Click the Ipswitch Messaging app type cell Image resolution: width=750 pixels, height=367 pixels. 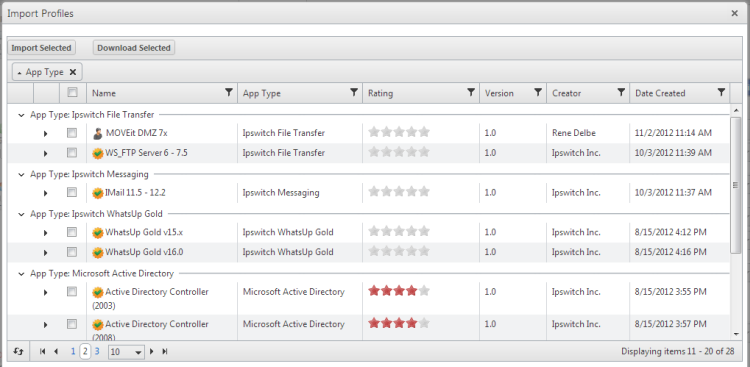coord(281,193)
